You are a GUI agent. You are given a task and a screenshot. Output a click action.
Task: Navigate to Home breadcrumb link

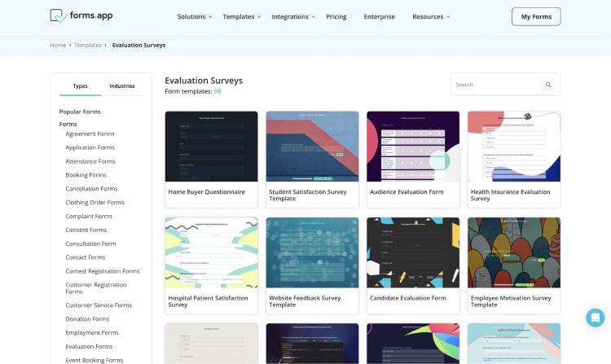[58, 46]
